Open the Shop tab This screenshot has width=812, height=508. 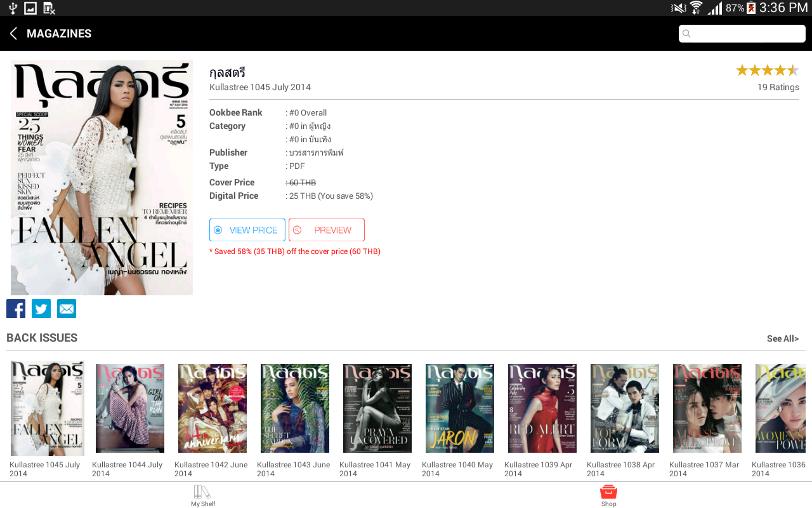click(608, 495)
